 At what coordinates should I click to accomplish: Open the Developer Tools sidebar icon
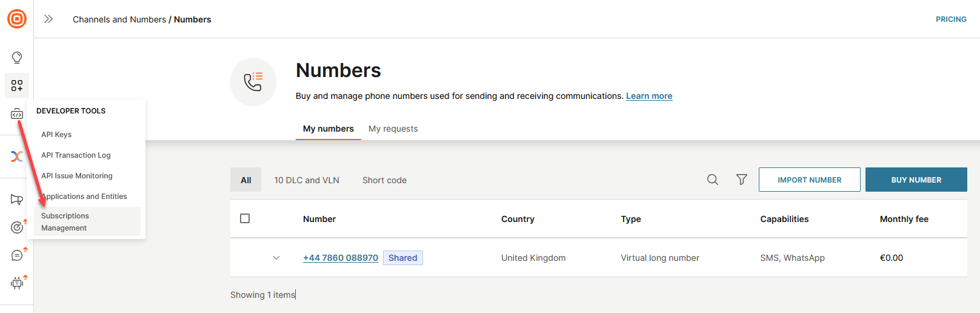coord(17,114)
